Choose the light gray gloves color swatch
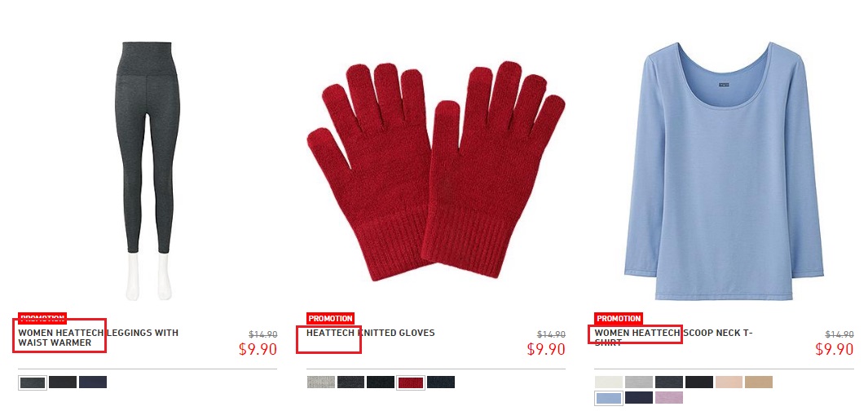This screenshot has height=411, width=868. click(321, 382)
